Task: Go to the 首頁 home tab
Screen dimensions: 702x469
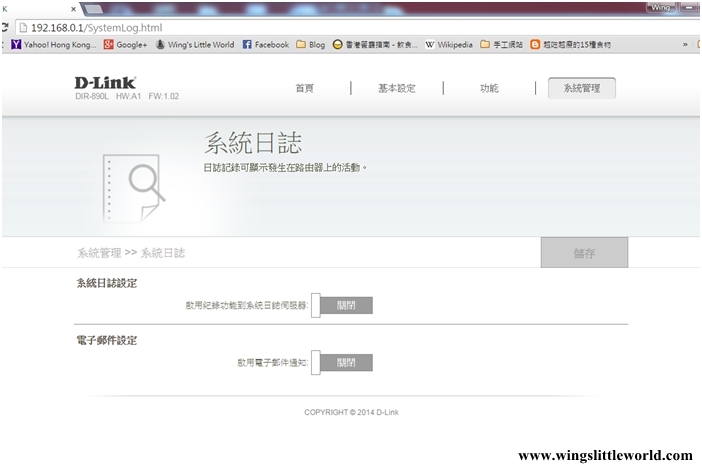Action: point(304,88)
